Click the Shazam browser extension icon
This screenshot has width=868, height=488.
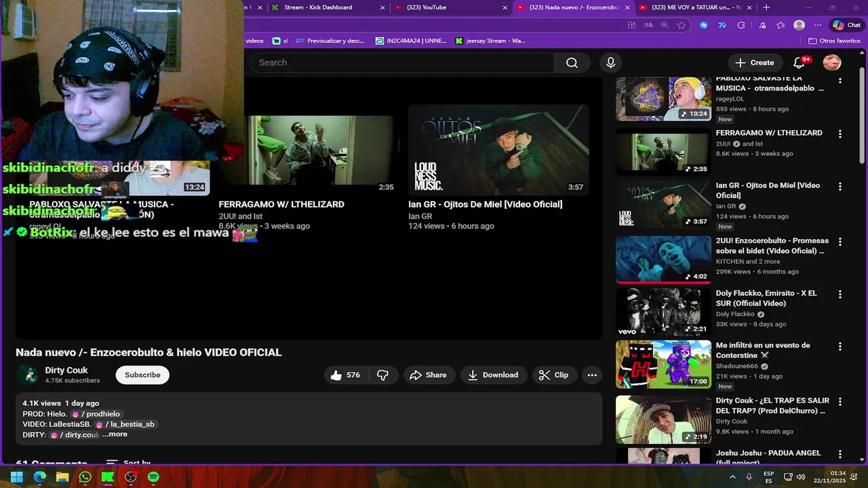coord(703,25)
